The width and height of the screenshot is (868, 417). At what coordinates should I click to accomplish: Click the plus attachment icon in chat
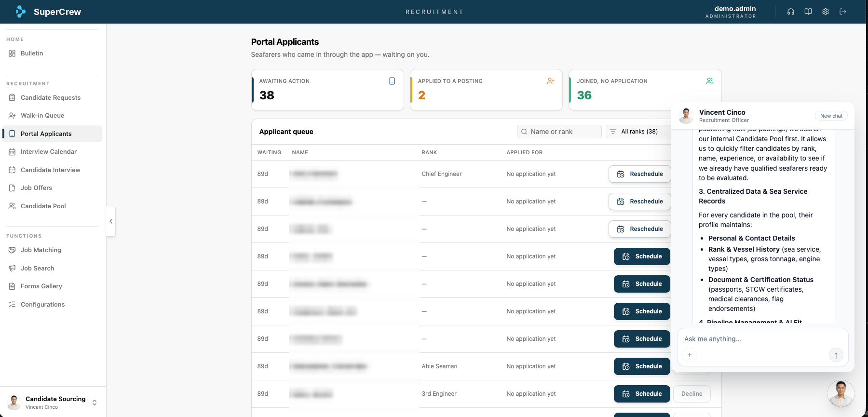point(690,355)
